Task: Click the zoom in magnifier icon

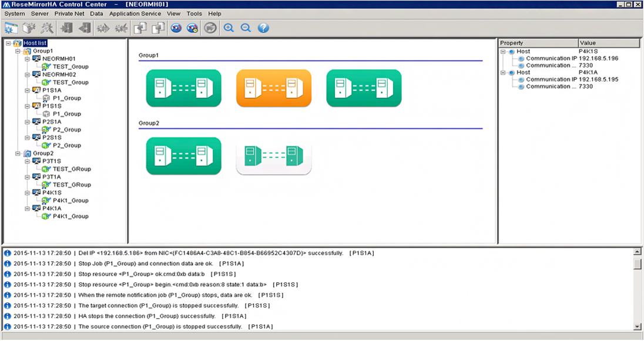Action: click(229, 28)
